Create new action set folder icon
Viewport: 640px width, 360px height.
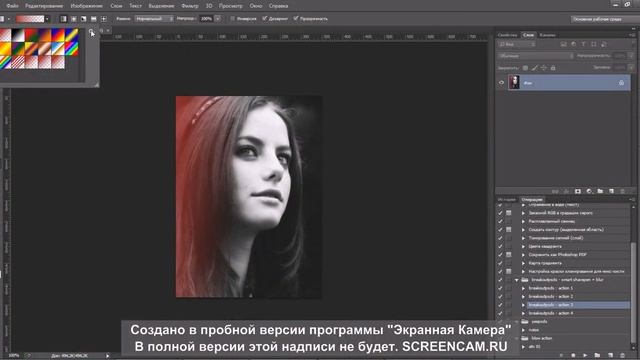coord(597,356)
